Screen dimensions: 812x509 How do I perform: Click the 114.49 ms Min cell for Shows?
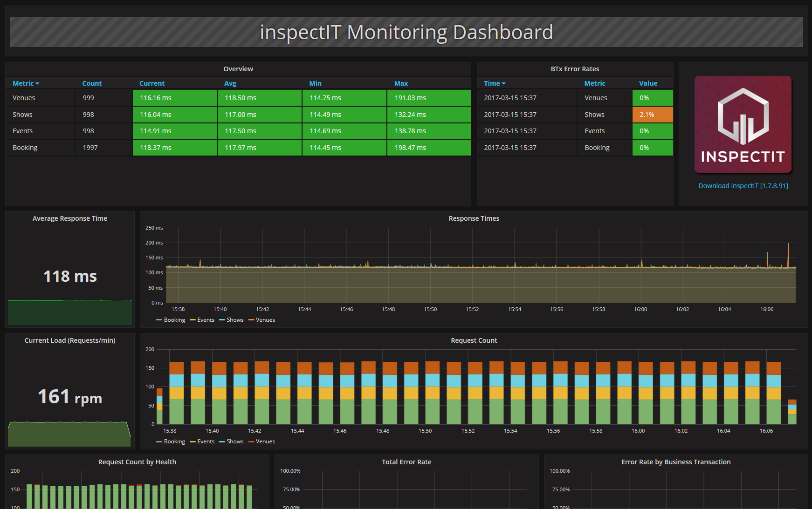[x=344, y=115]
